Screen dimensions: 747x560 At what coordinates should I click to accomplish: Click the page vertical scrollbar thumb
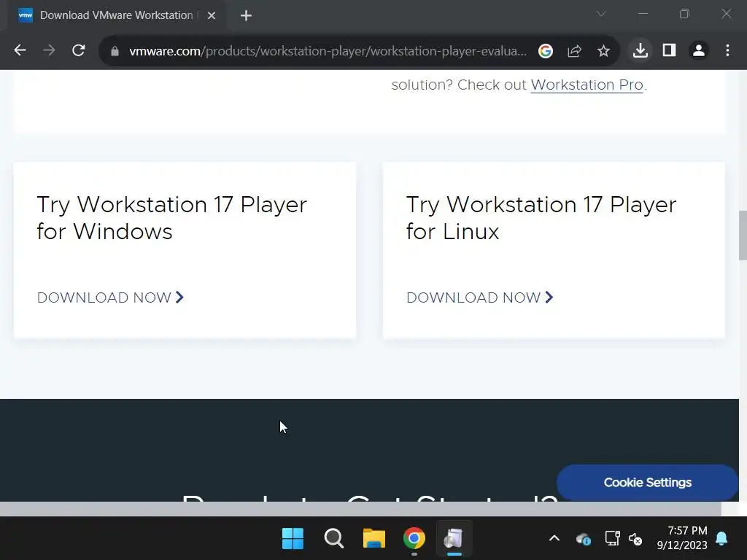click(x=743, y=236)
